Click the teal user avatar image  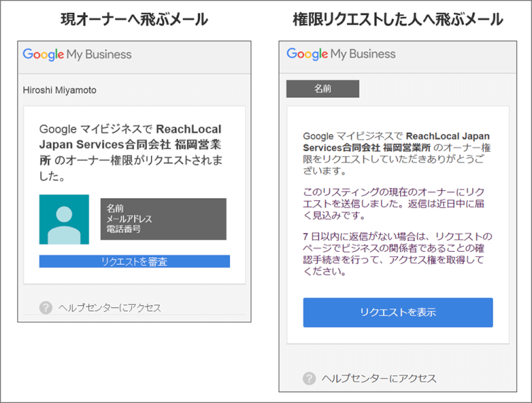click(x=64, y=219)
